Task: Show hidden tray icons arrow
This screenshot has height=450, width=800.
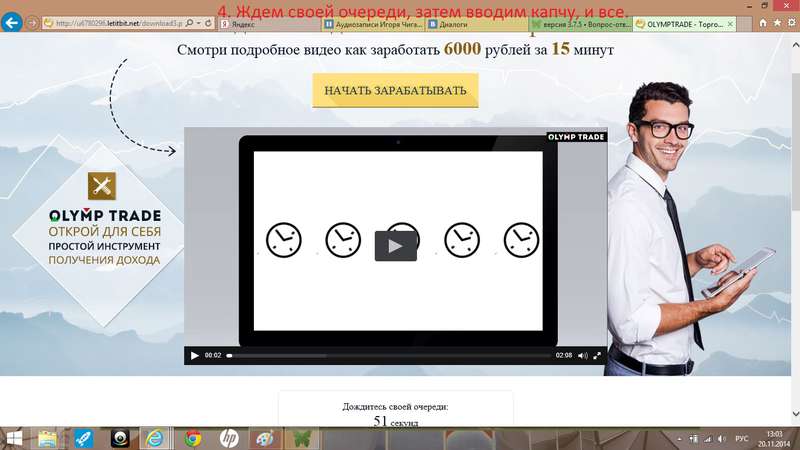Action: [x=679, y=439]
